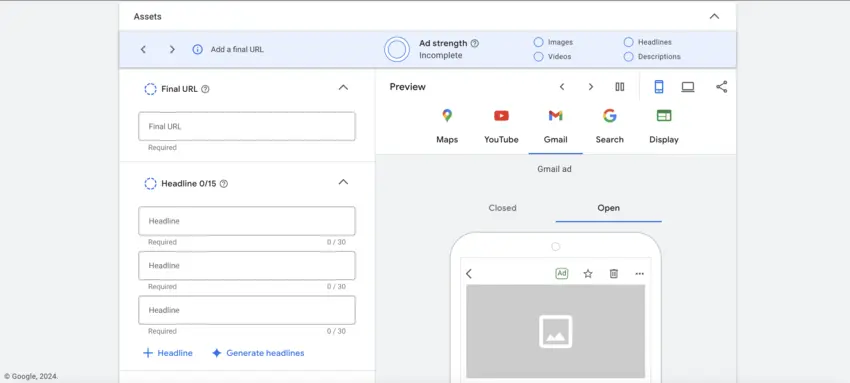The width and height of the screenshot is (850, 383).
Task: Click the Gmail ad label
Action: click(555, 169)
